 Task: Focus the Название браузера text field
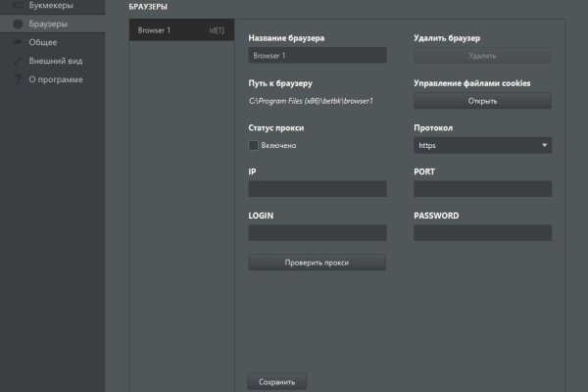317,56
